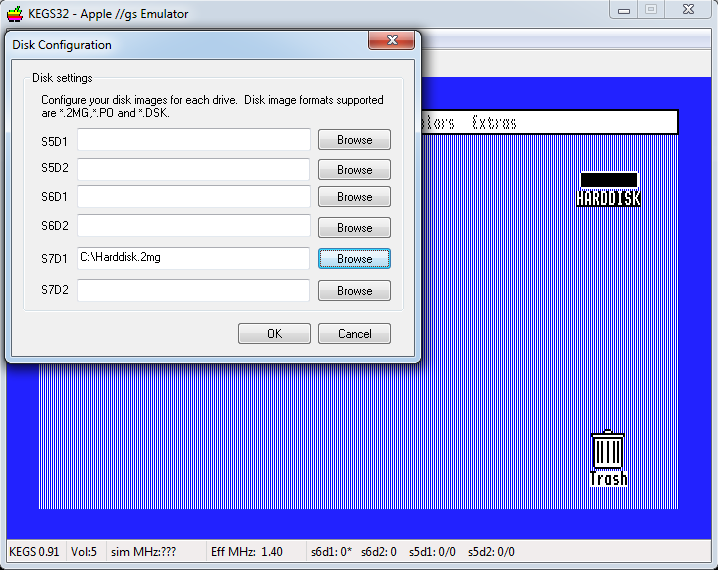Image resolution: width=718 pixels, height=570 pixels.
Task: Click into the S6D1 path field
Action: [x=194, y=197]
